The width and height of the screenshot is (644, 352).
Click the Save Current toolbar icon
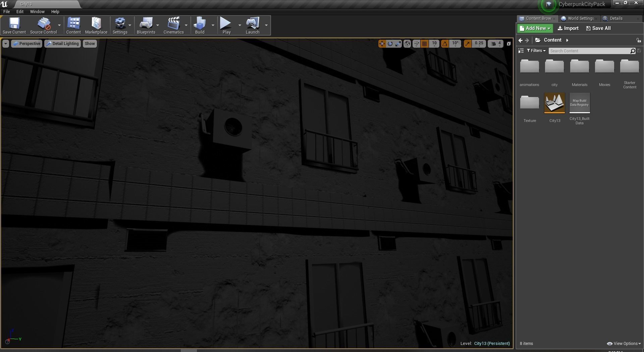tap(14, 26)
